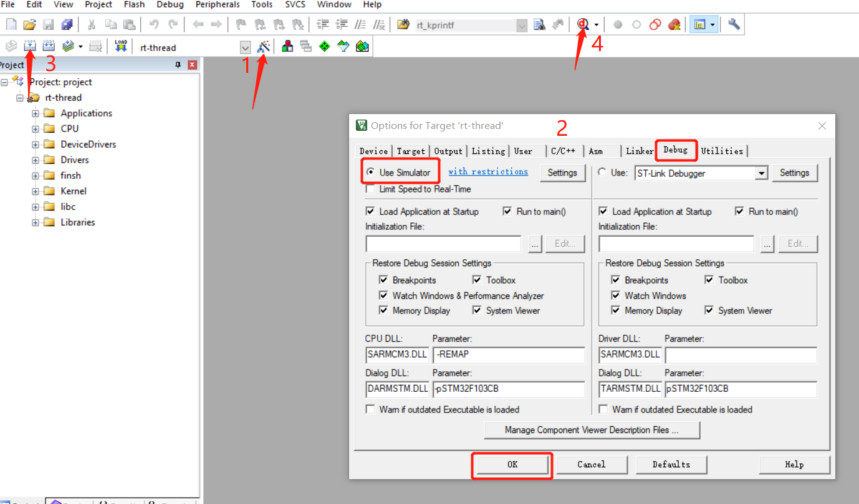Open the Manage Run-Time Environment green diamond icon

pos(324,47)
